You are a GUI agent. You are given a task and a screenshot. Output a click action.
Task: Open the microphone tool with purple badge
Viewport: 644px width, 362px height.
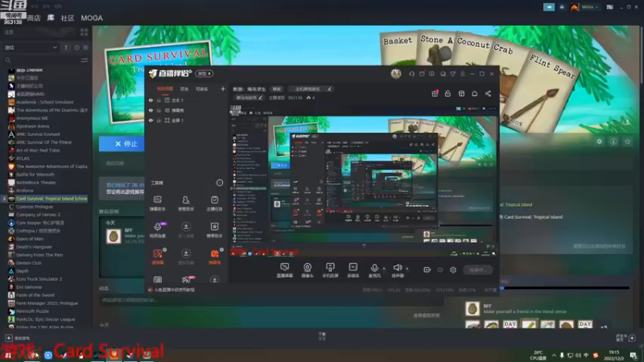tap(158, 230)
